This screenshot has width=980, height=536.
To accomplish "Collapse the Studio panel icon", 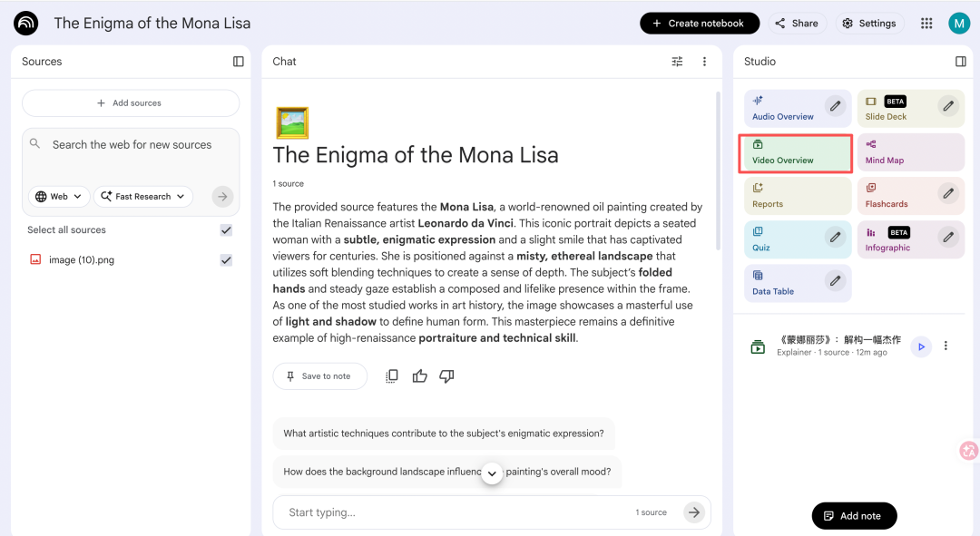I will point(961,62).
